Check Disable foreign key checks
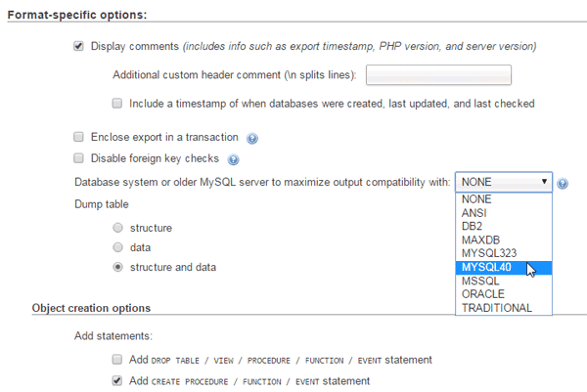Image resolution: width=587 pixels, height=392 pixels. click(x=78, y=158)
